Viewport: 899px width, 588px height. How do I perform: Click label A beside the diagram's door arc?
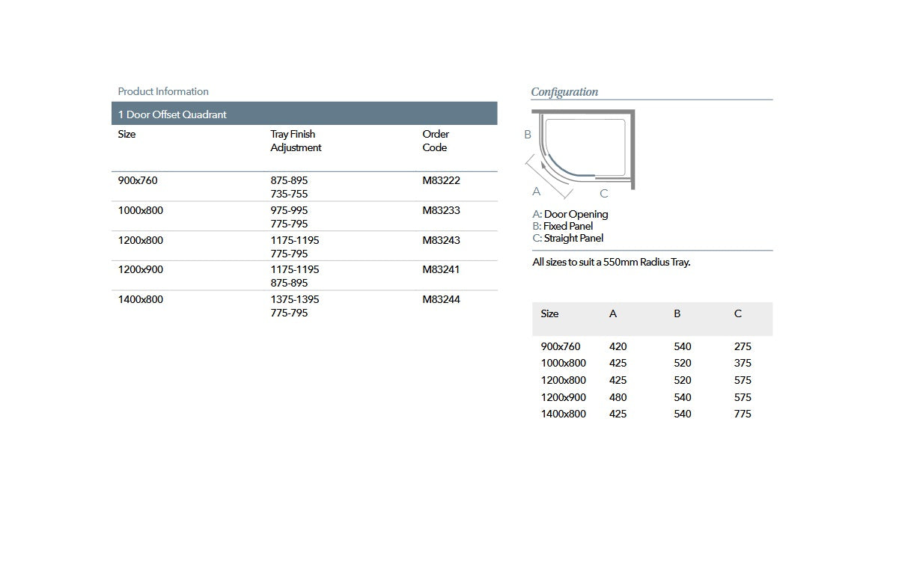(x=536, y=192)
